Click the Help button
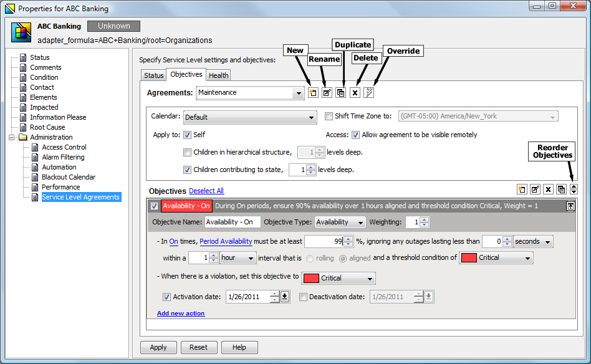 point(239,347)
